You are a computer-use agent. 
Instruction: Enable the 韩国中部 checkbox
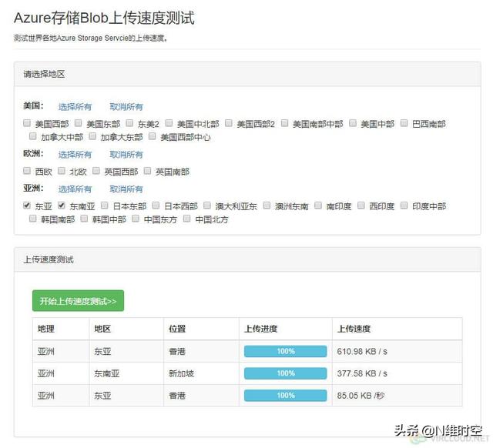pyautogui.click(x=84, y=219)
